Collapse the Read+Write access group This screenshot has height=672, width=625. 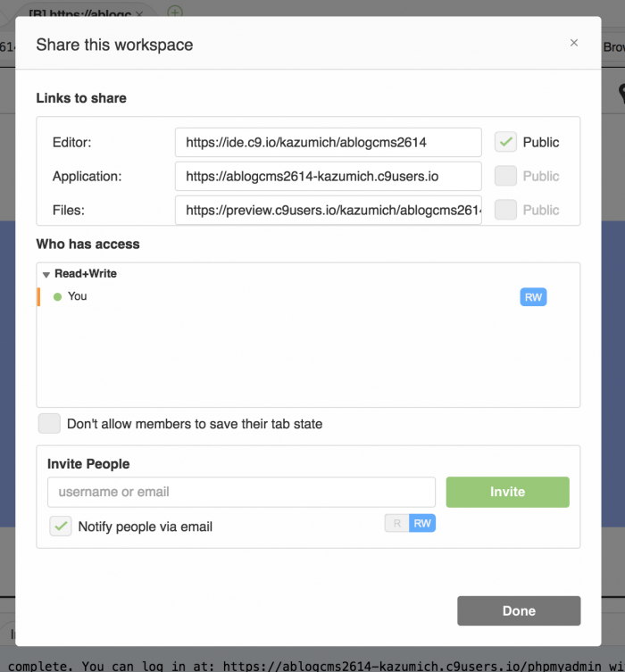pyautogui.click(x=46, y=274)
